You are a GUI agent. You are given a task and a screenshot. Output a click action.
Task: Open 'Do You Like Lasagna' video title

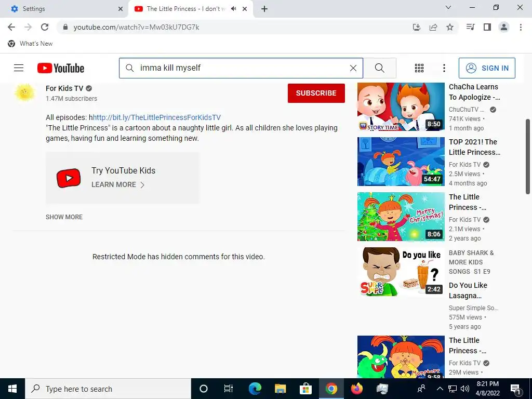tap(468, 290)
